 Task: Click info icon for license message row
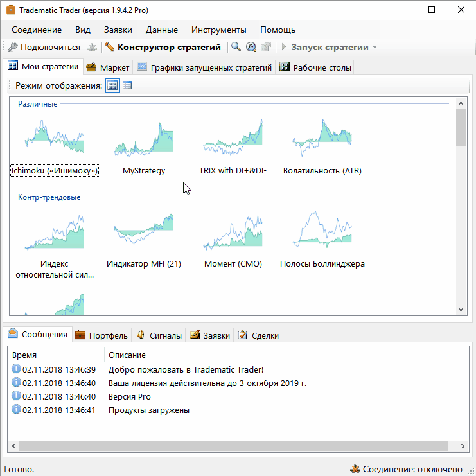coord(16,382)
